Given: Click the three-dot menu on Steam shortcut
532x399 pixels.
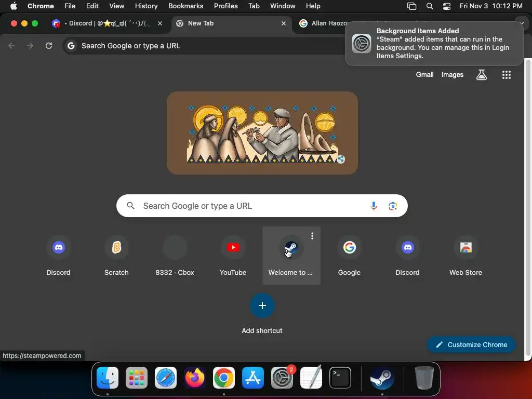Looking at the screenshot, I should click(312, 236).
